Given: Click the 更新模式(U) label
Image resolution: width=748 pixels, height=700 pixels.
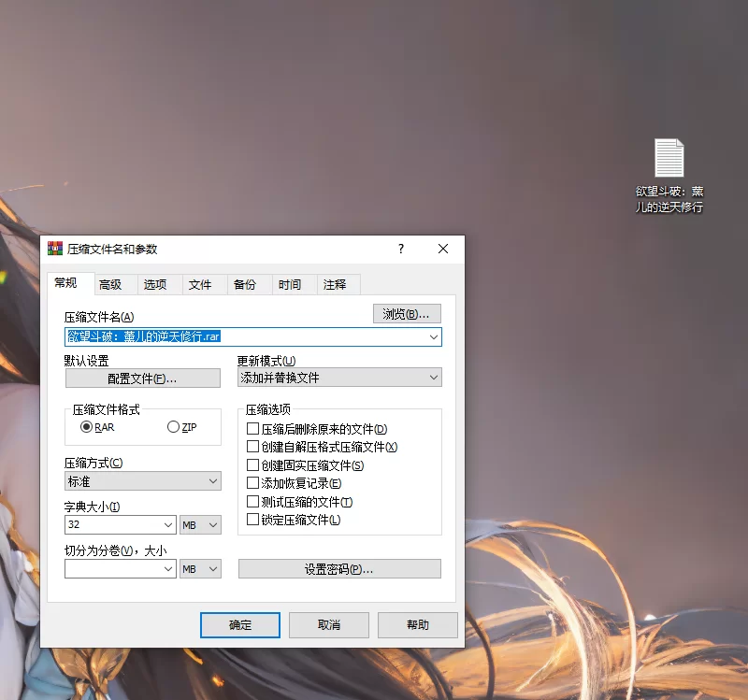Looking at the screenshot, I should coord(266,361).
